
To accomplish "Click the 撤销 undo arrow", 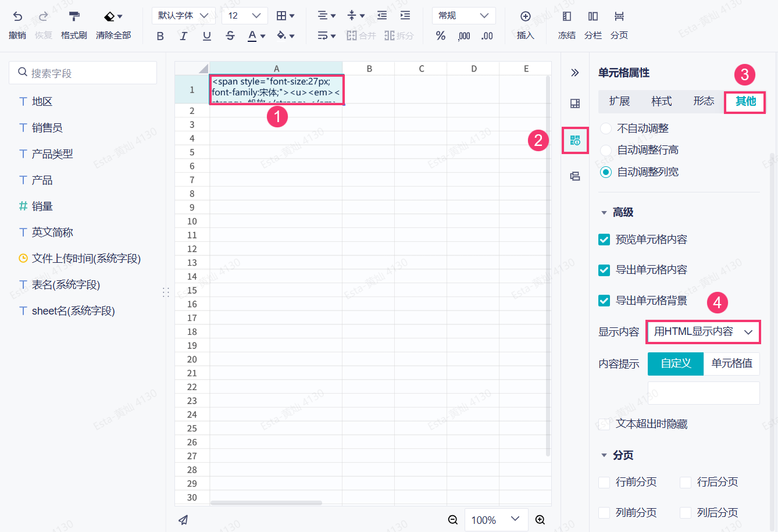I will click(x=17, y=16).
